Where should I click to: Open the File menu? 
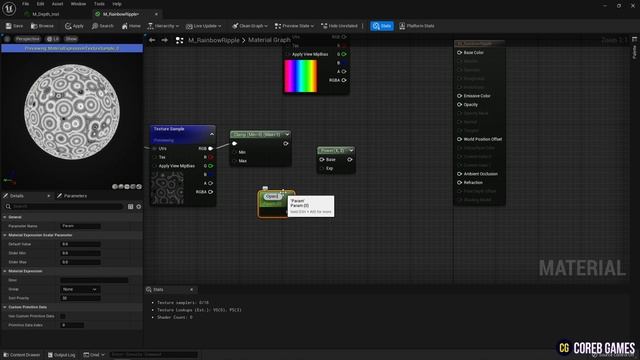point(25,4)
